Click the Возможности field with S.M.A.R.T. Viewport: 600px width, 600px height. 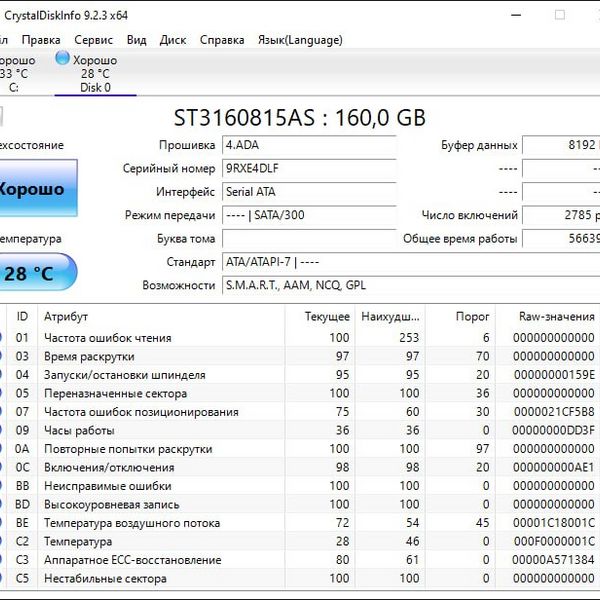411,286
